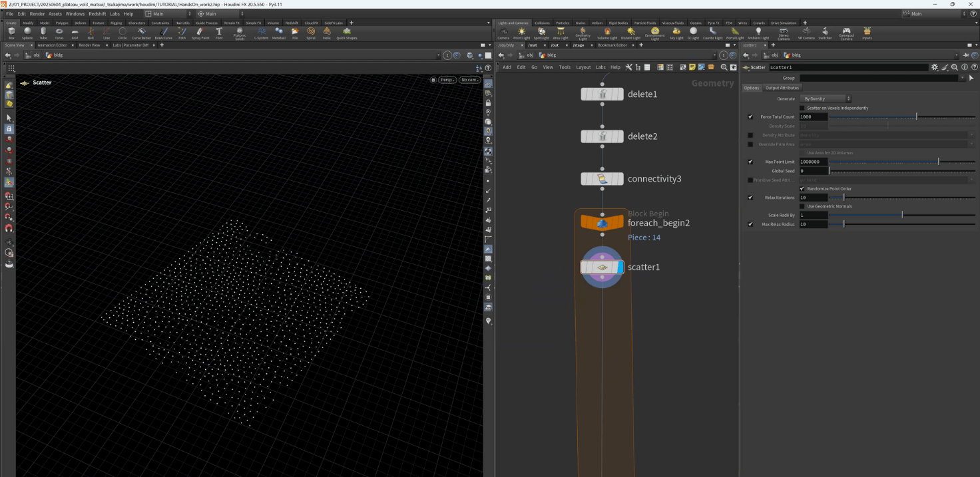Viewport: 980px width, 477px height.
Task: Open the Render View pane tab
Action: click(89, 45)
